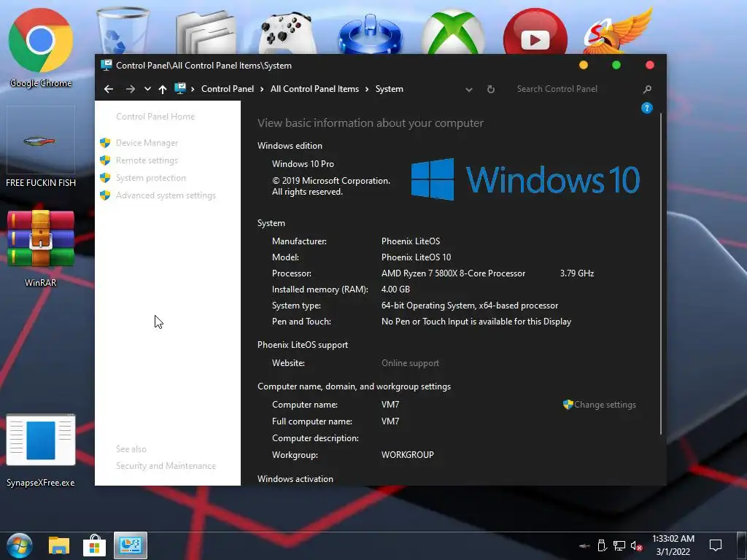Open the recent locations dropdown arrow
The height and width of the screenshot is (560, 747).
147,89
